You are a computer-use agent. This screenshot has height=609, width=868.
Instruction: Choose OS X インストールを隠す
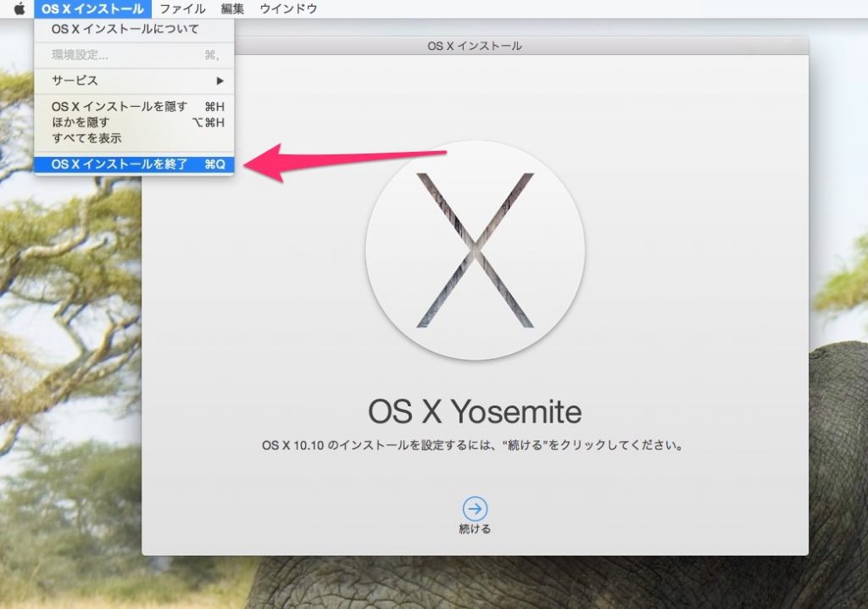134,106
